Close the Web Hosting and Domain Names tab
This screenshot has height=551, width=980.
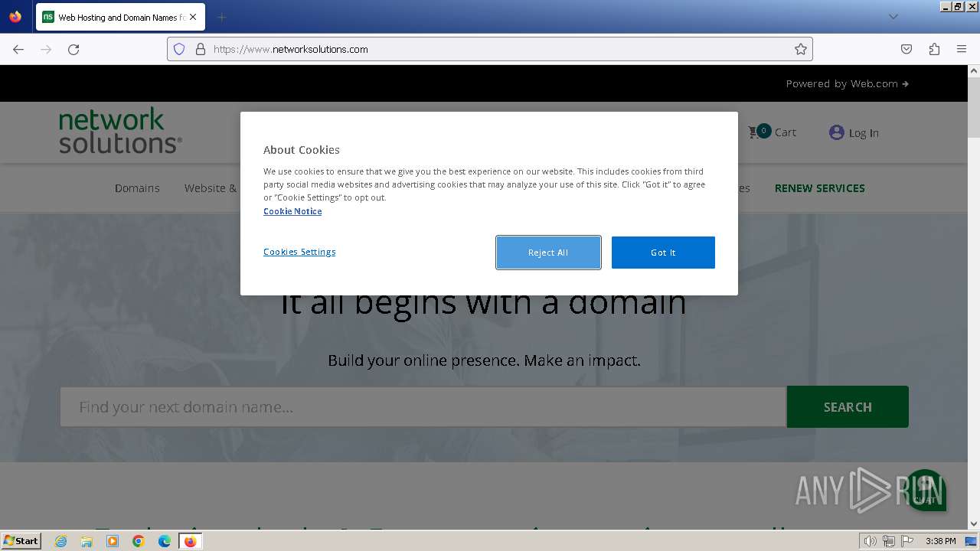(193, 17)
